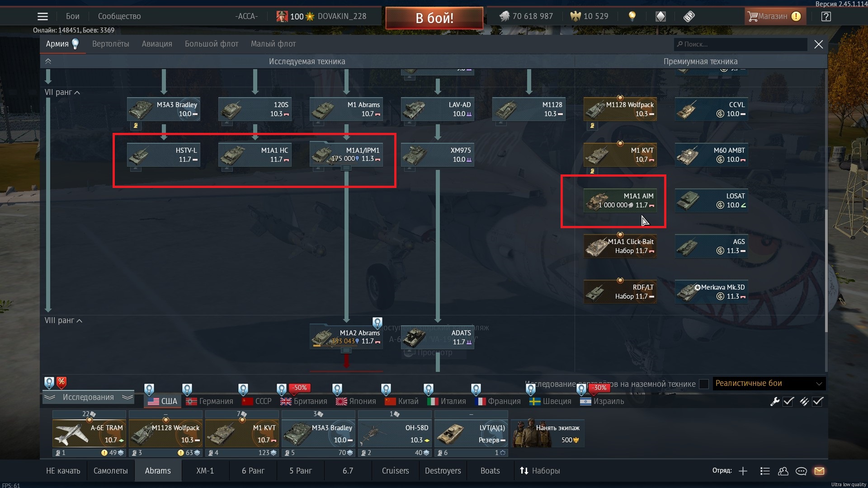Screen dimensions: 868x488
Task: Open the help question mark icon
Action: point(826,17)
